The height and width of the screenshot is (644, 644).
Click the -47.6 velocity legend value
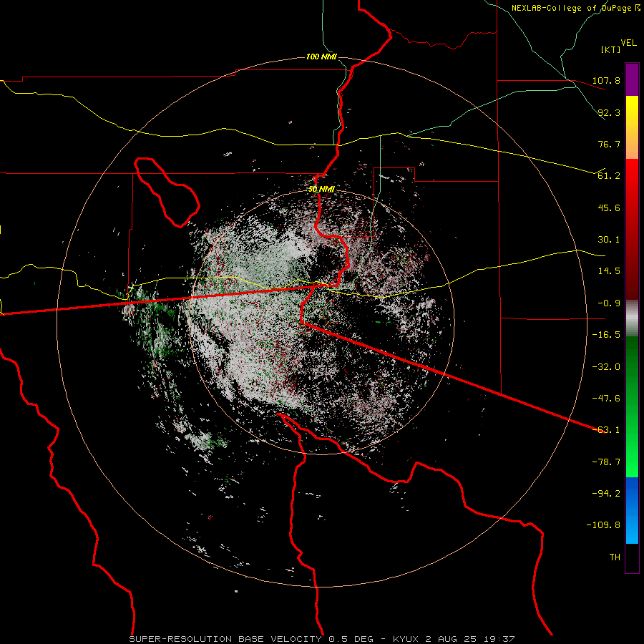tap(606, 399)
